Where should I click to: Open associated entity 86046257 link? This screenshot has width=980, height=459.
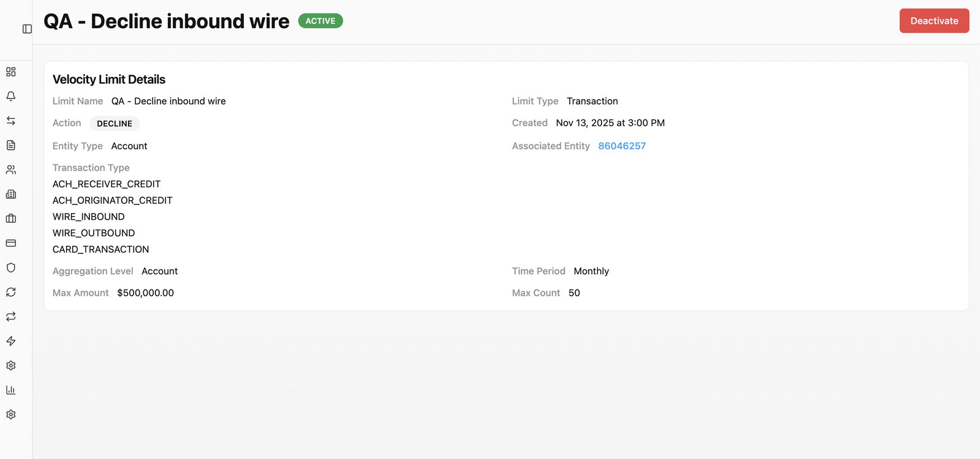[622, 146]
